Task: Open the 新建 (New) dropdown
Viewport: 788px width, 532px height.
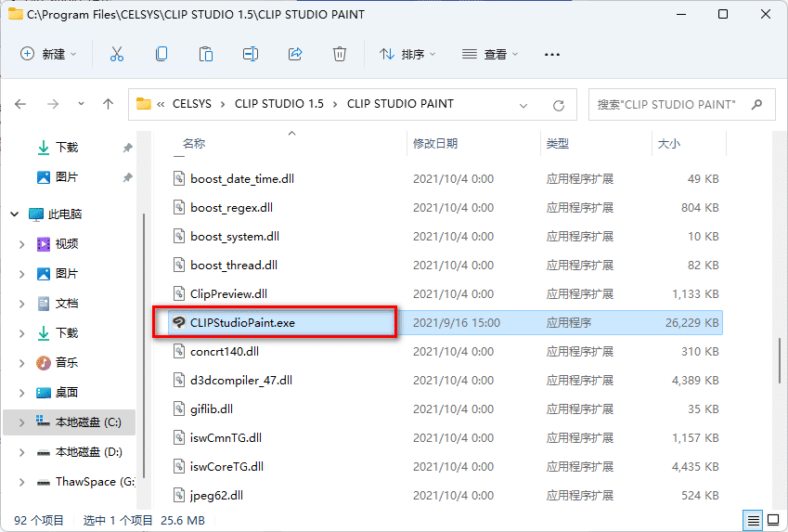Action: click(49, 54)
